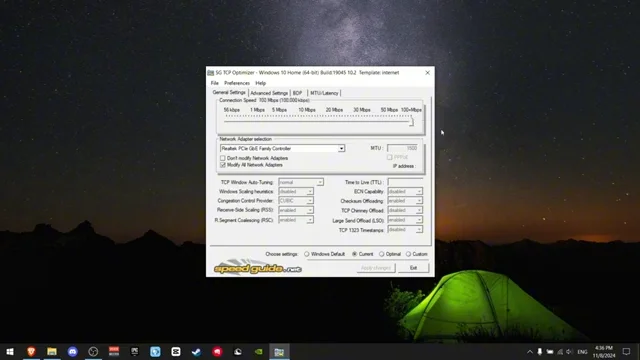Open File Explorer from taskbar

(x=52, y=351)
